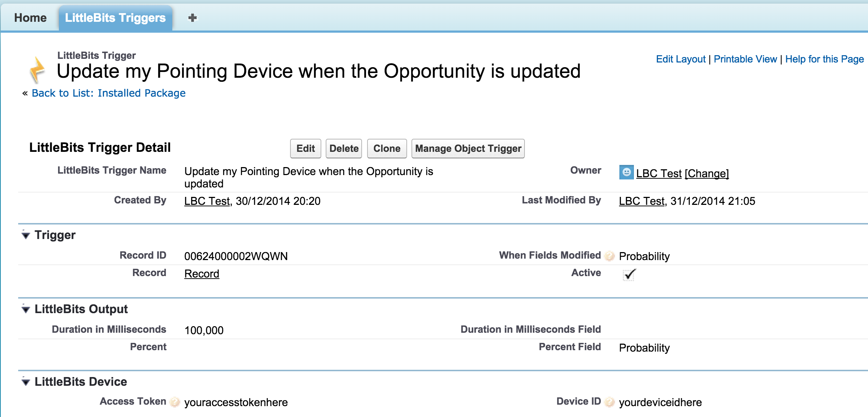The height and width of the screenshot is (417, 868).
Task: Click the owner [Change] link
Action: click(706, 174)
